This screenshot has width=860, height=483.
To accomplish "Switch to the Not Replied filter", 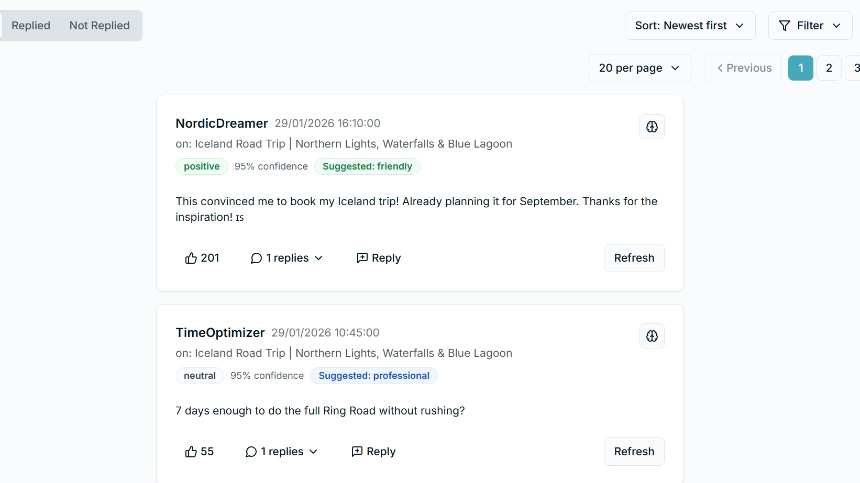I will (99, 26).
